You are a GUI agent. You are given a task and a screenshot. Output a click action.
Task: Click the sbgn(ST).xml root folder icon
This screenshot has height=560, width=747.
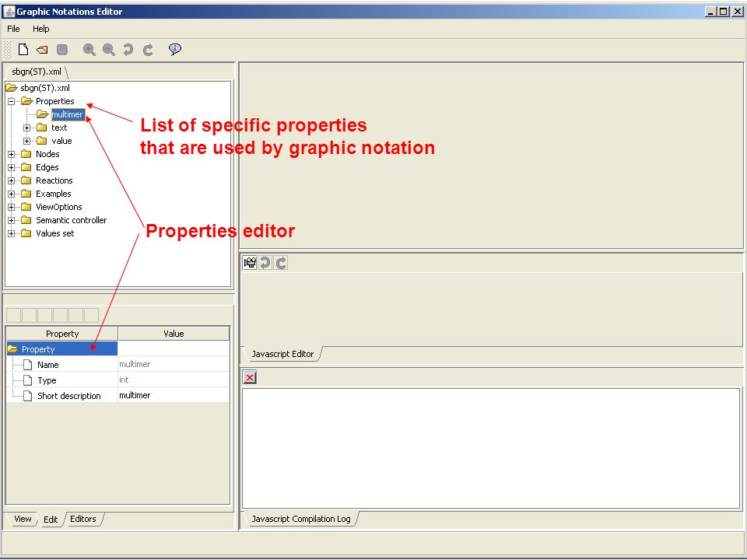click(12, 88)
